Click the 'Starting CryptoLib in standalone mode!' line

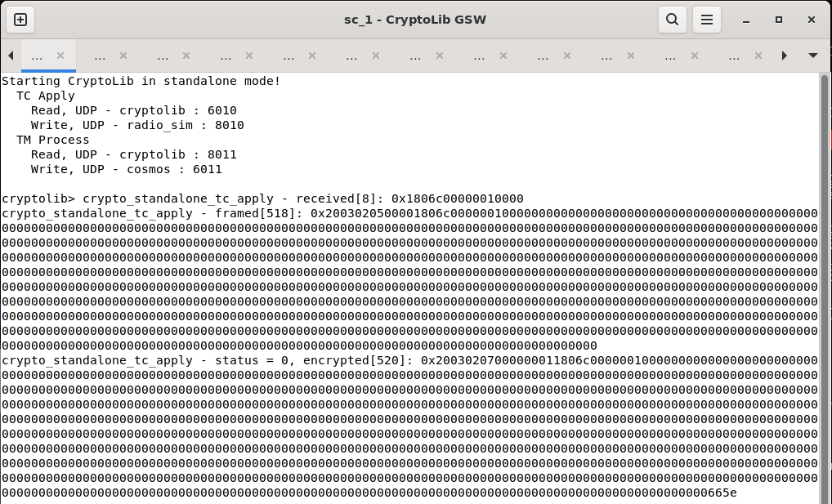click(141, 81)
